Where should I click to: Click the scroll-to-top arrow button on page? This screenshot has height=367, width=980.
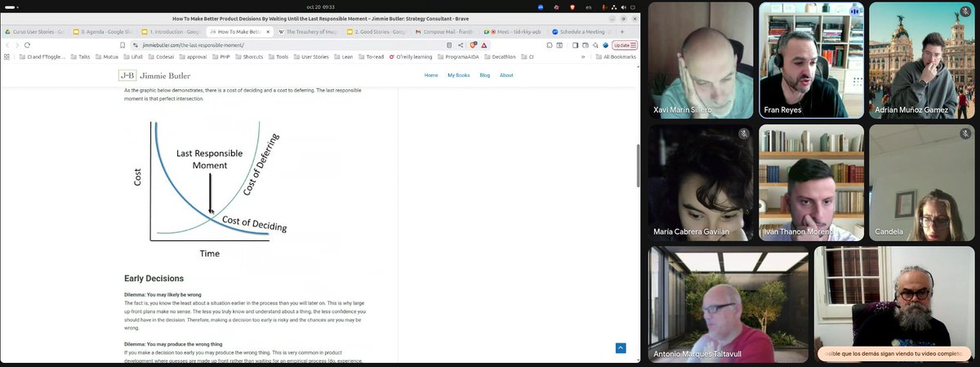pyautogui.click(x=621, y=348)
